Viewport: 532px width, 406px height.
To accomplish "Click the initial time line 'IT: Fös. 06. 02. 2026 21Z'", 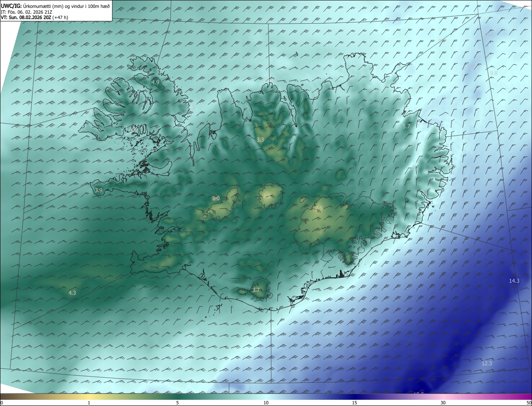I will [x=27, y=12].
